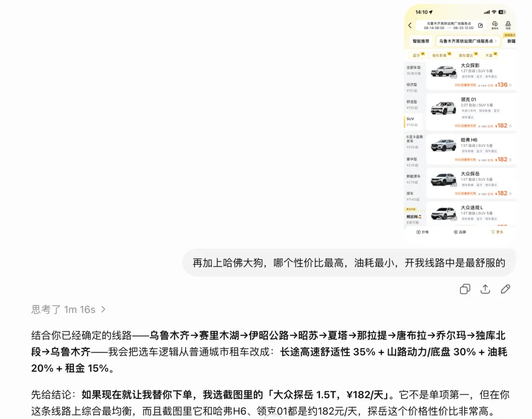Click the ¥182 daily price of 大众探岳
Image resolution: width=532 pixels, height=419 pixels.
[501, 193]
